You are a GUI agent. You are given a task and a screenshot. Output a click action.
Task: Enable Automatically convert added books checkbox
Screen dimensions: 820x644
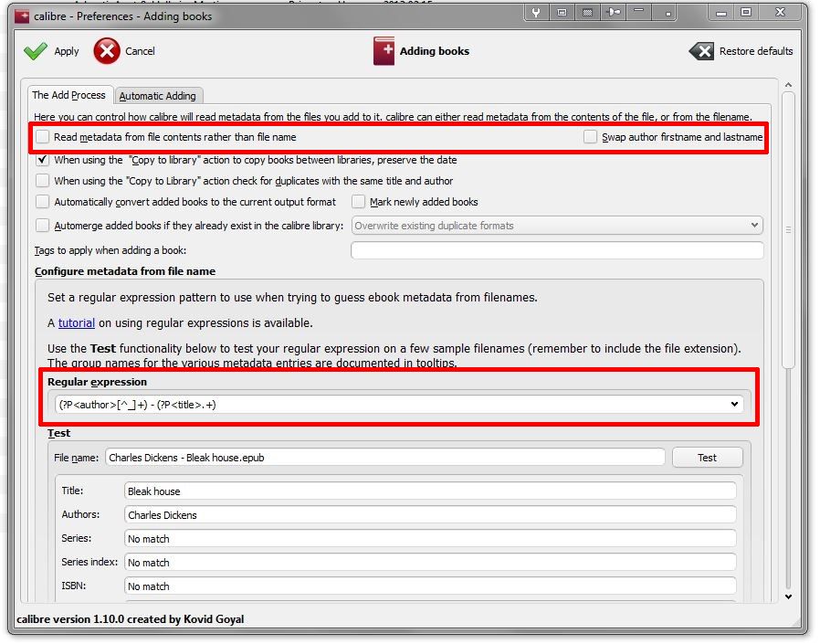(x=43, y=201)
